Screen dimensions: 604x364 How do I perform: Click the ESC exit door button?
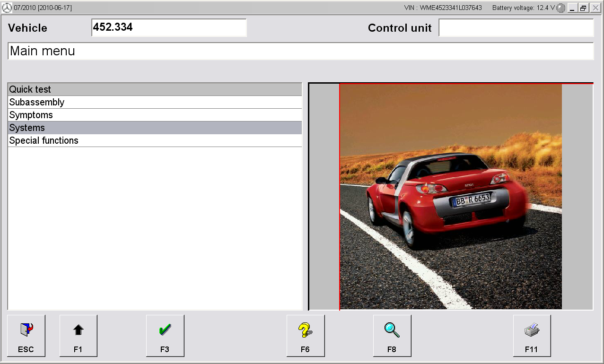click(x=26, y=336)
